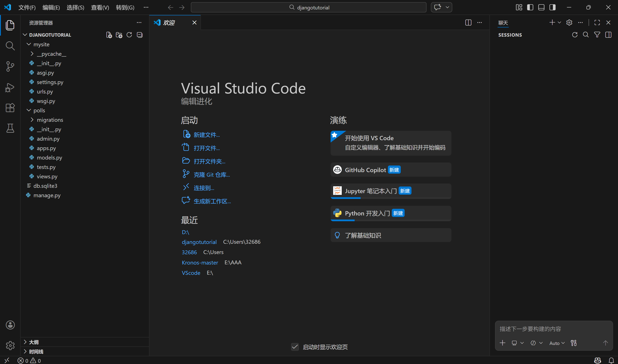Uncheck show welcome page on startup
The height and width of the screenshot is (364, 618).
click(295, 347)
